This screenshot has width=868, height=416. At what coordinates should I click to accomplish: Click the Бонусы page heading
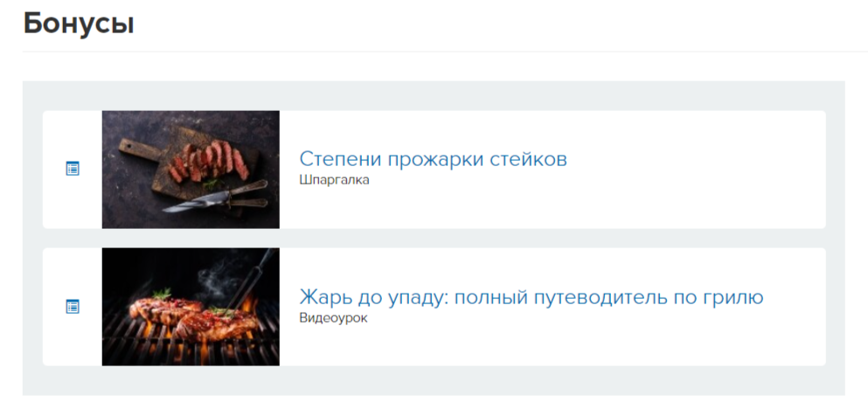79,24
